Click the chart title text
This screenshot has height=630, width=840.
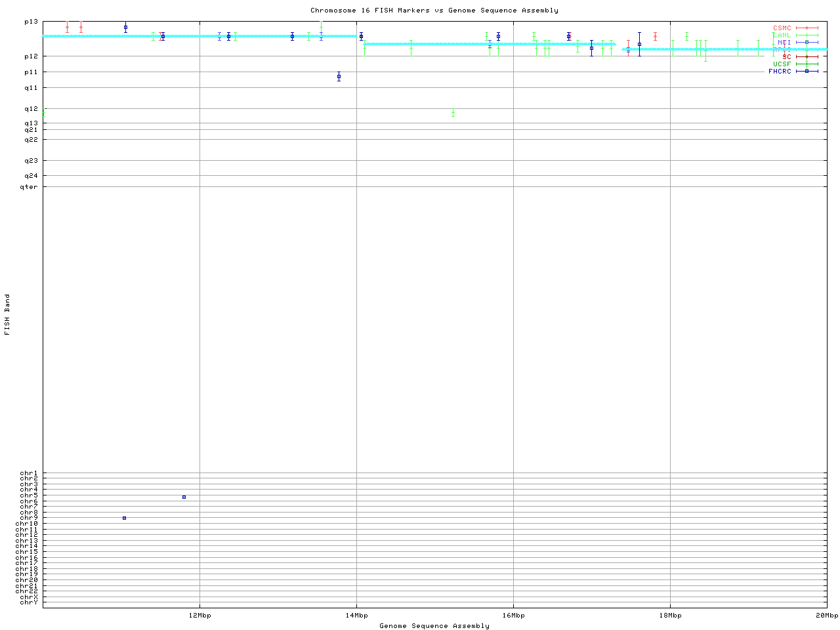(x=434, y=10)
